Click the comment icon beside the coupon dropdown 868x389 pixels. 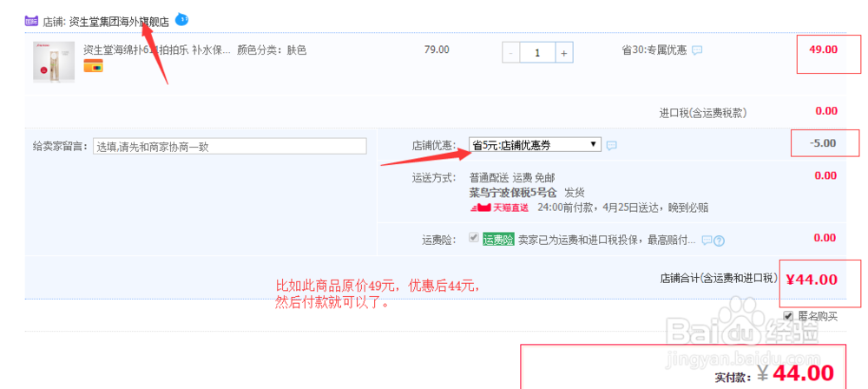pos(611,145)
